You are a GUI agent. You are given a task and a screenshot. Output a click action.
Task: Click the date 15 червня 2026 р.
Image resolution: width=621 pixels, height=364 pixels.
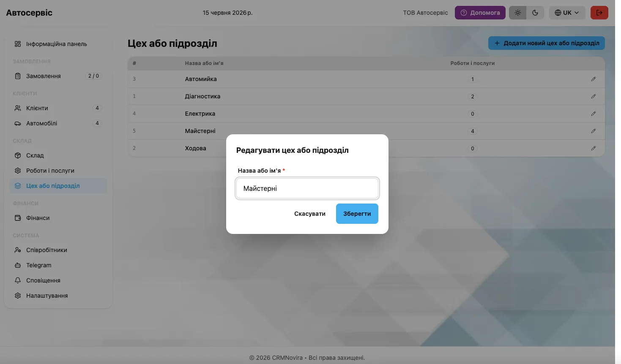click(227, 13)
